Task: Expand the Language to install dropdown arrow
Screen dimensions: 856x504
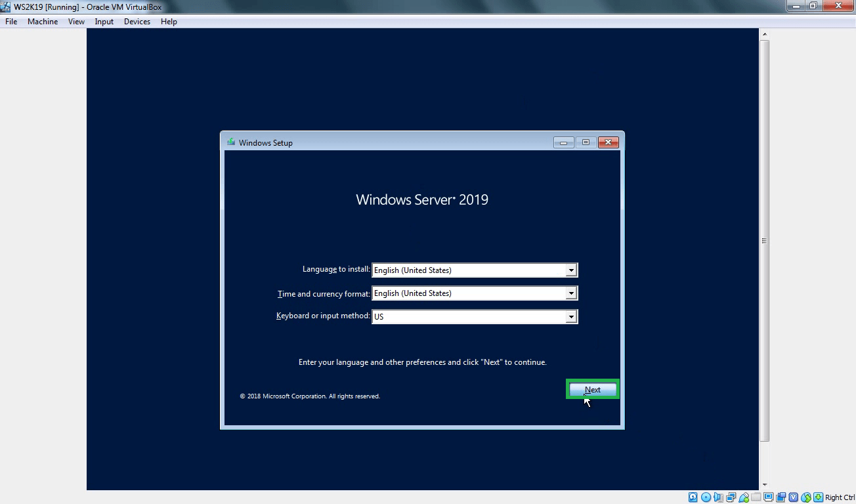Action: [x=571, y=270]
